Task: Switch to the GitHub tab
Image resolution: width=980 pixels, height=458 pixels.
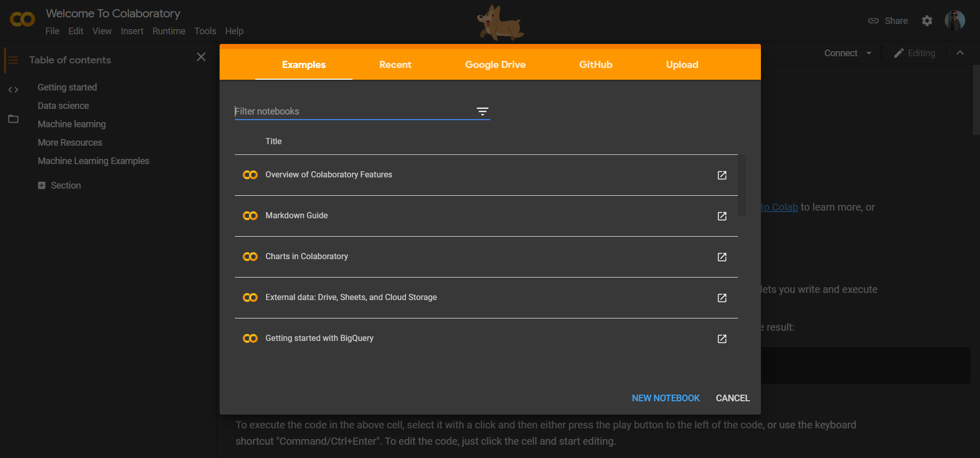Action: (x=595, y=64)
